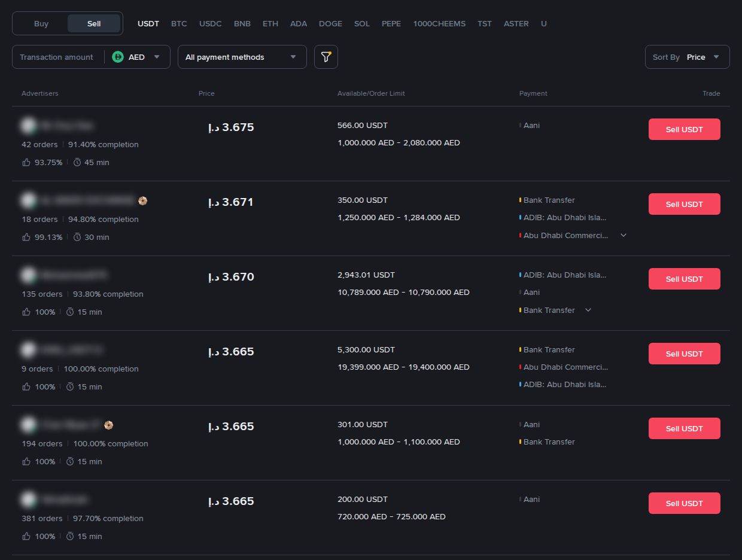Select the ADA coin tab
The image size is (742, 560).
[x=299, y=23]
